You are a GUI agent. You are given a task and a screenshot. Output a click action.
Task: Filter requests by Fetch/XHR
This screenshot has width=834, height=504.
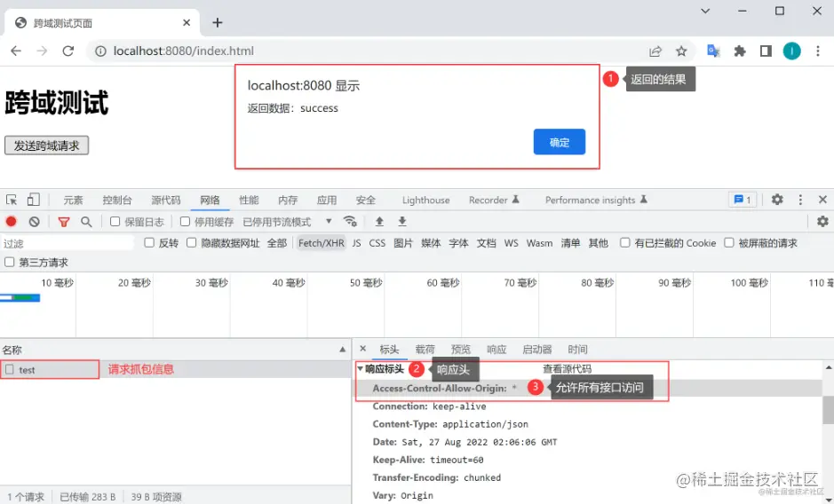(322, 243)
